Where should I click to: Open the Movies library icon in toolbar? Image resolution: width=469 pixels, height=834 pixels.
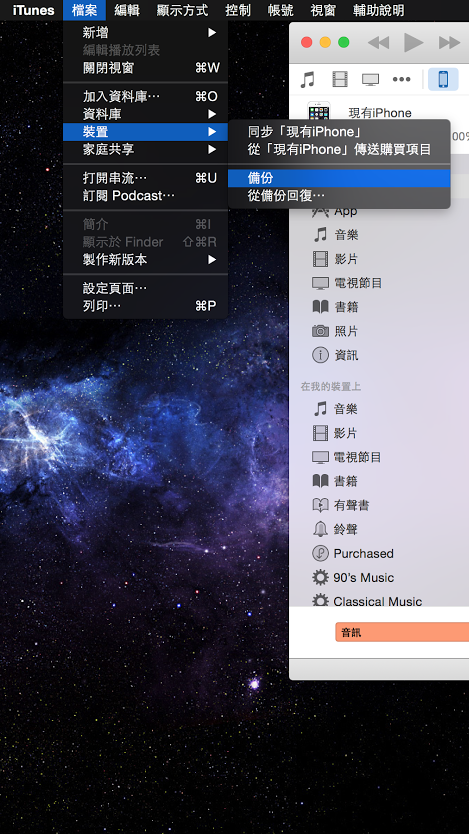340,80
